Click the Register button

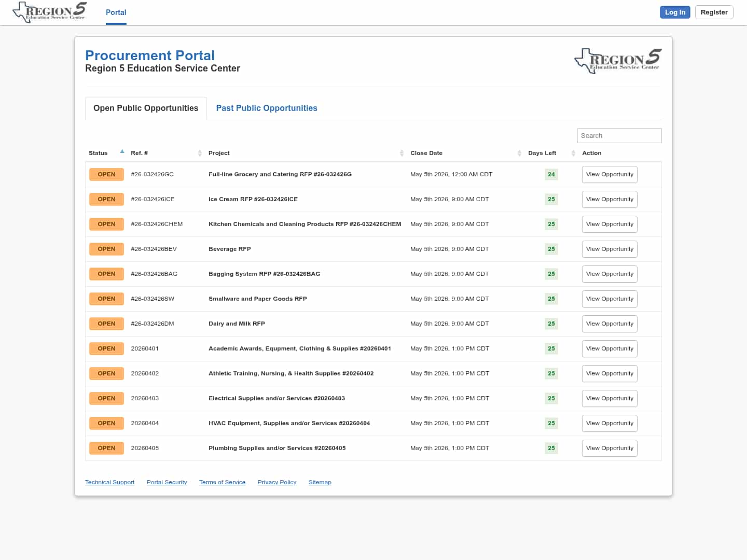pyautogui.click(x=714, y=12)
